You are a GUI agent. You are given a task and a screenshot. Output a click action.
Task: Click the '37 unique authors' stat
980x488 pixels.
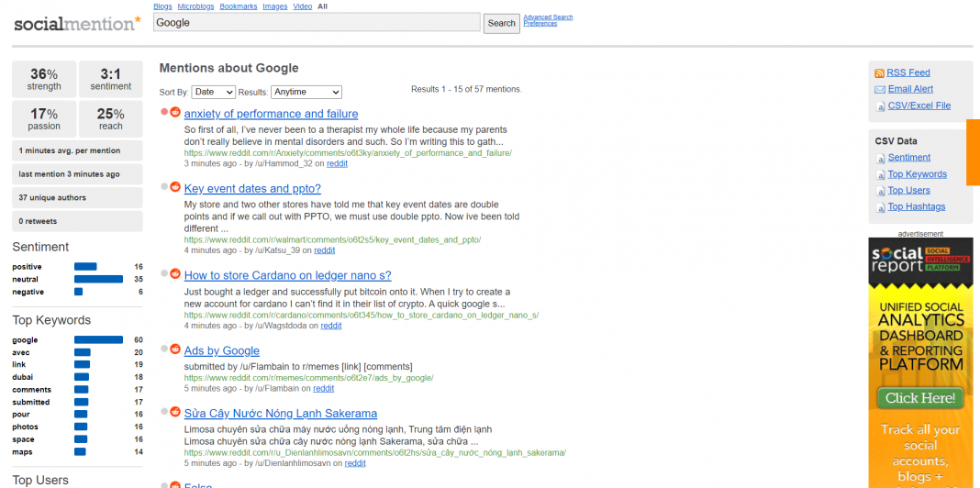[x=77, y=197]
